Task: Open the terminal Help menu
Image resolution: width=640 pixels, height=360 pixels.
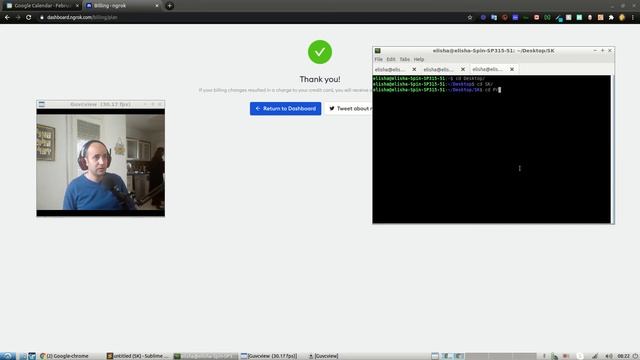Action: [419, 59]
